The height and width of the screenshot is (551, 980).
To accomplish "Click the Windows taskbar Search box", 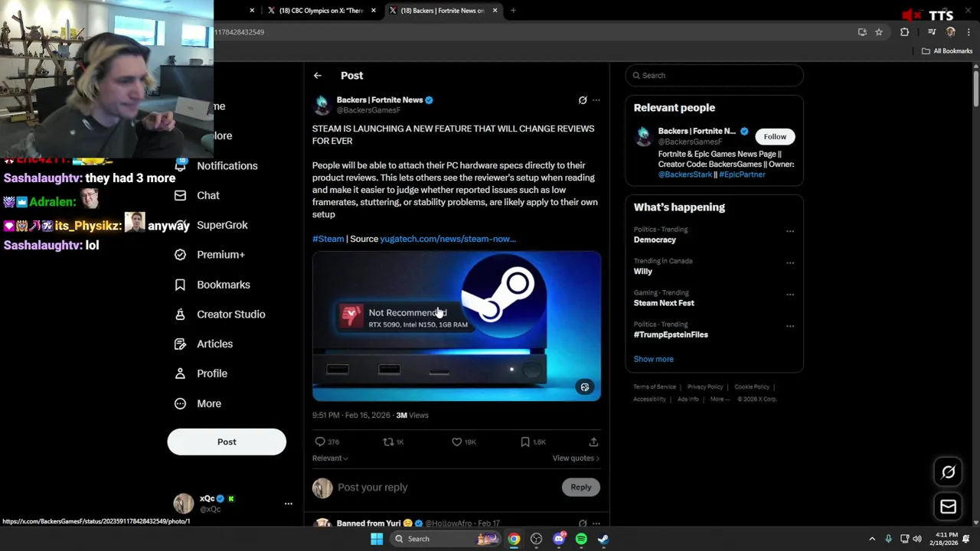I will point(446,539).
